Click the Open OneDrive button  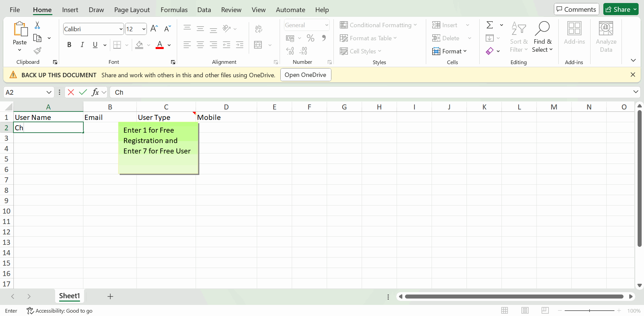point(305,75)
